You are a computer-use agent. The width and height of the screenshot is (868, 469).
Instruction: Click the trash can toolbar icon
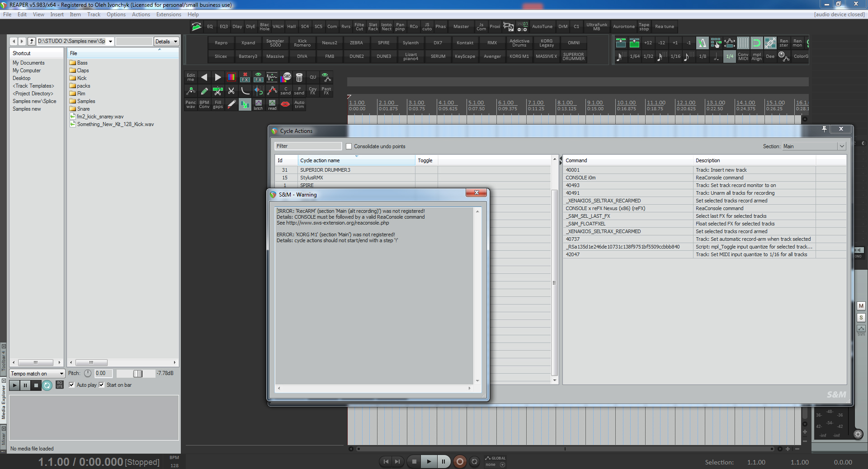[x=299, y=77]
